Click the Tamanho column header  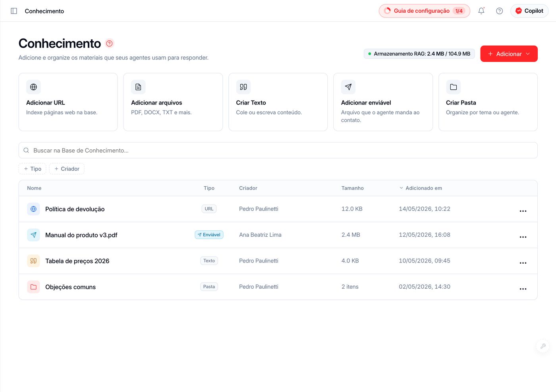pos(353,188)
